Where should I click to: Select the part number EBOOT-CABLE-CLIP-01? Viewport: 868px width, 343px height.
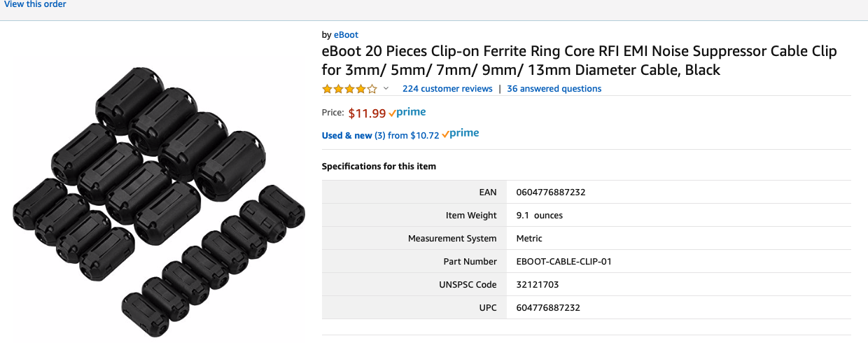[563, 262]
